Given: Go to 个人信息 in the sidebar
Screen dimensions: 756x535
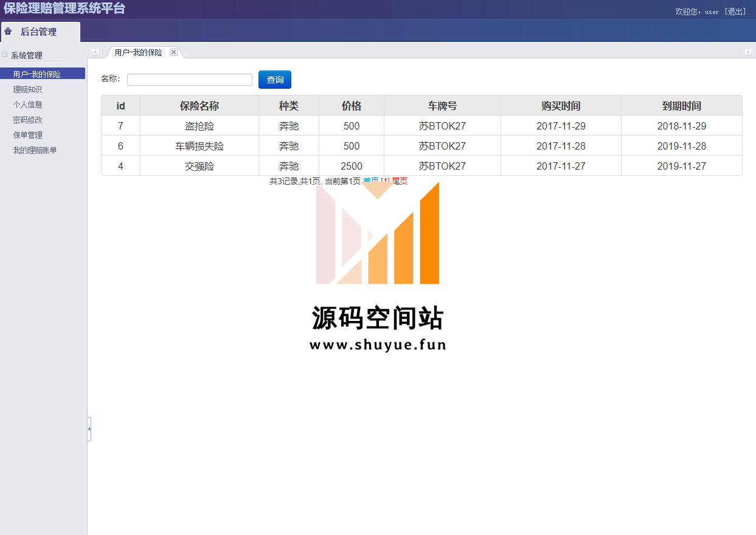Looking at the screenshot, I should pyautogui.click(x=27, y=105).
